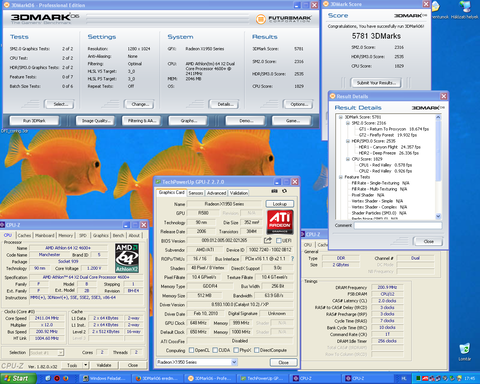Image resolution: width=480 pixels, height=384 pixels.
Task: Click the Firefox quick launch icon in the taskbar
Action: click(66, 378)
